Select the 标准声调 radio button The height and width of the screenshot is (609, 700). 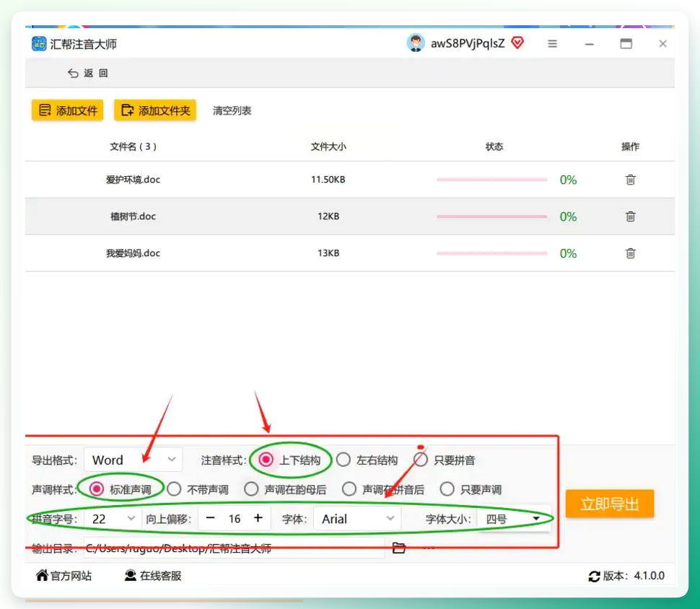coord(97,489)
